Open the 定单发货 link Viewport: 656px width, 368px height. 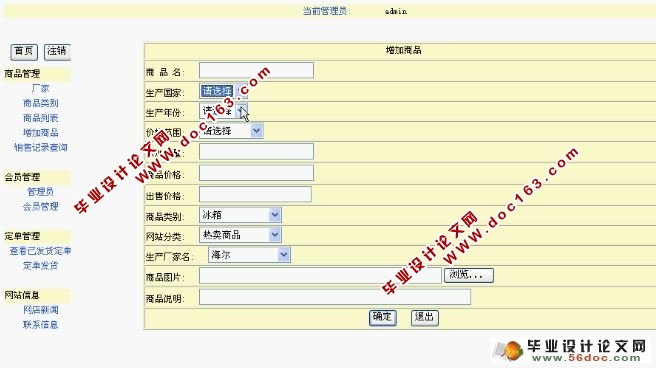[40, 265]
